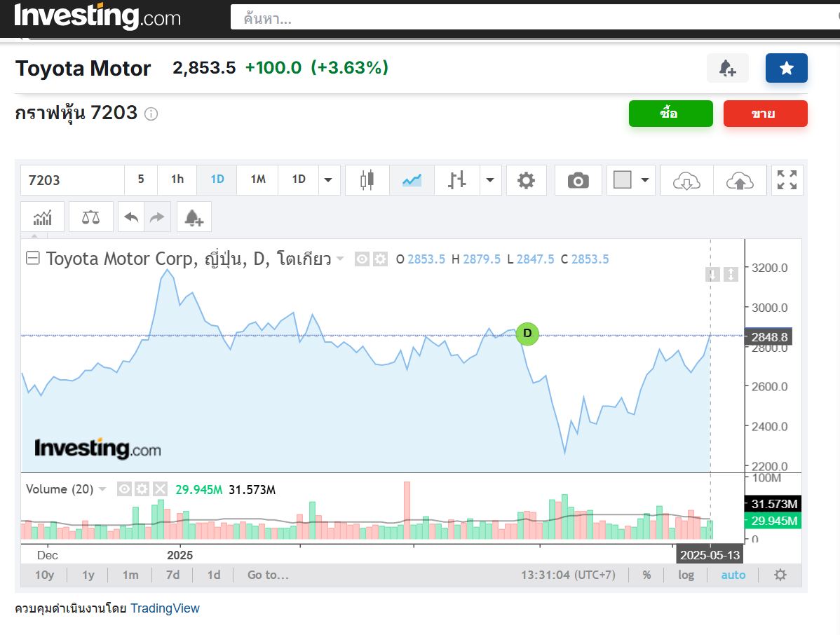Viewport: 840px width, 635px height.
Task: Select the 5 minute interval
Action: coord(141,179)
